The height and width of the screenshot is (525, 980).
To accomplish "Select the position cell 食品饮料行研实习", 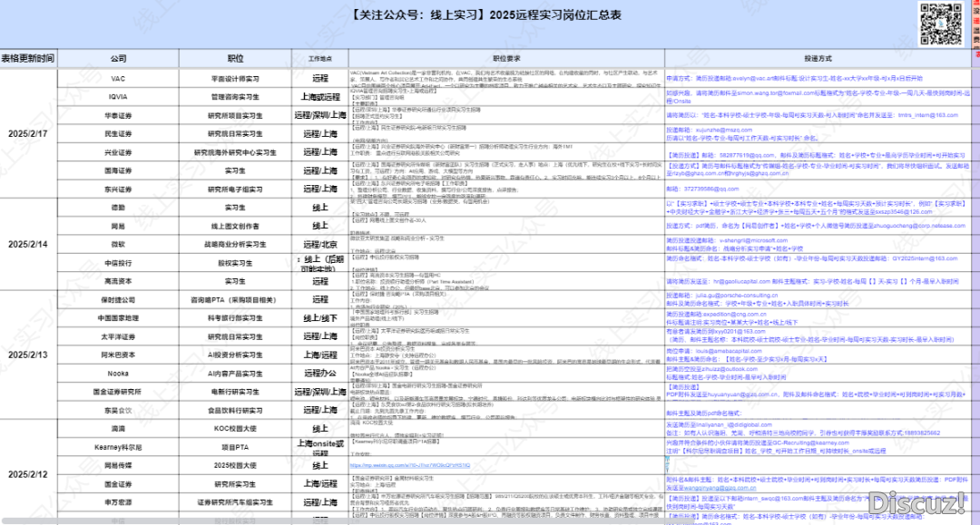I will [x=235, y=410].
